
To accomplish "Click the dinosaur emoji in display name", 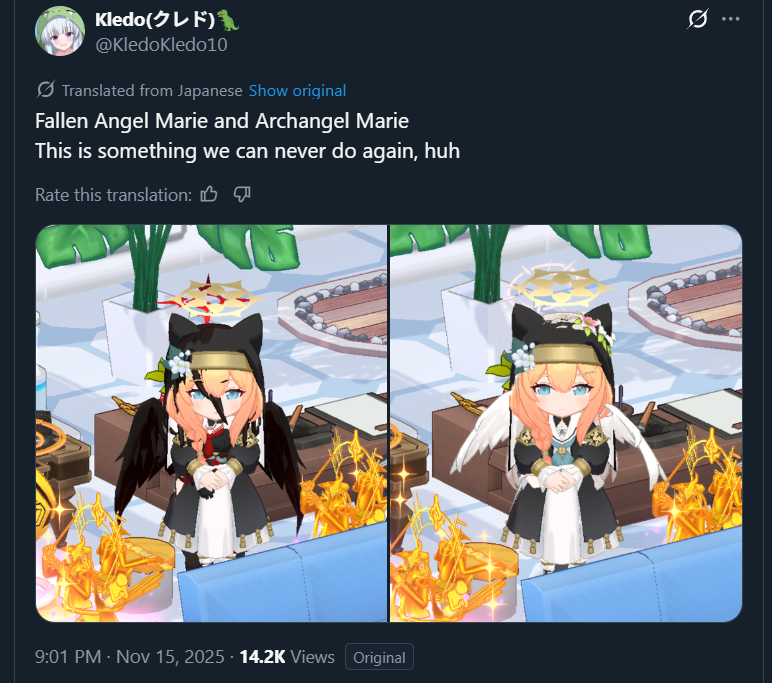I will click(228, 20).
